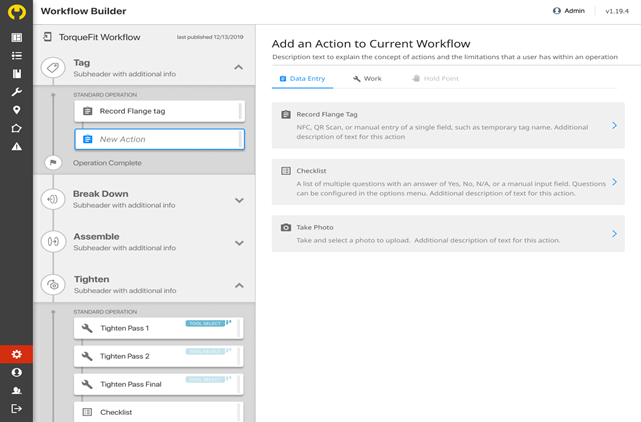Screen dimensions: 641x422
Task: Select the Tighten Pass 1 step
Action: [159, 328]
